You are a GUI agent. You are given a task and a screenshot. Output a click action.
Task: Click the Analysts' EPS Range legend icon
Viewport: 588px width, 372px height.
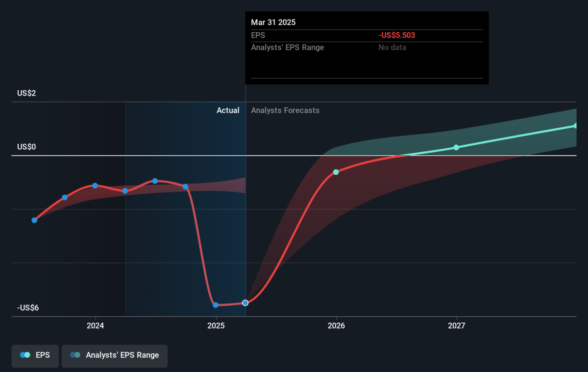(x=75, y=355)
